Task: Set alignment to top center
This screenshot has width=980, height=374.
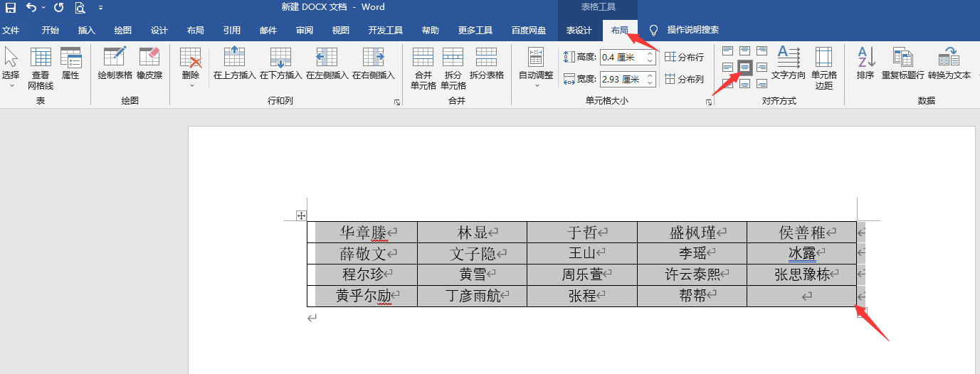Action: click(744, 50)
